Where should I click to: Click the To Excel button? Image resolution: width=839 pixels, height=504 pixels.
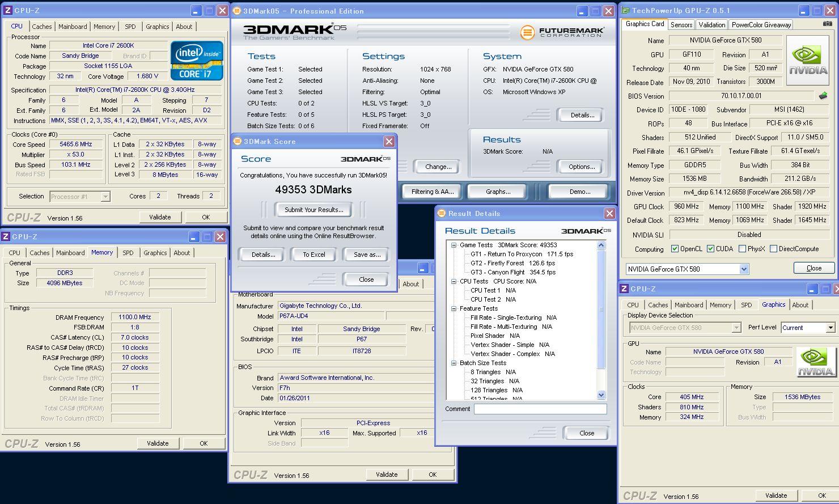pyautogui.click(x=313, y=255)
